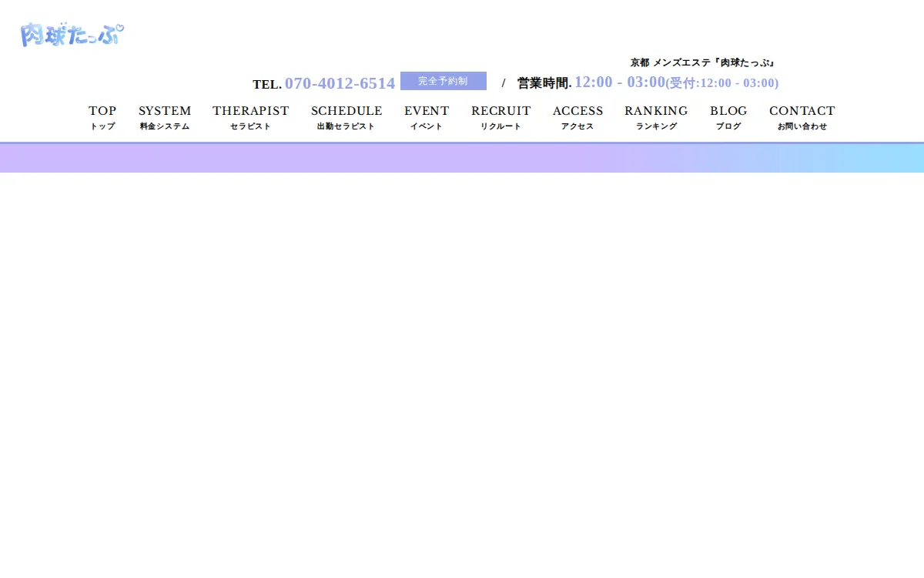
Task: Open the THERAPIST menu item
Action: pyautogui.click(x=251, y=117)
